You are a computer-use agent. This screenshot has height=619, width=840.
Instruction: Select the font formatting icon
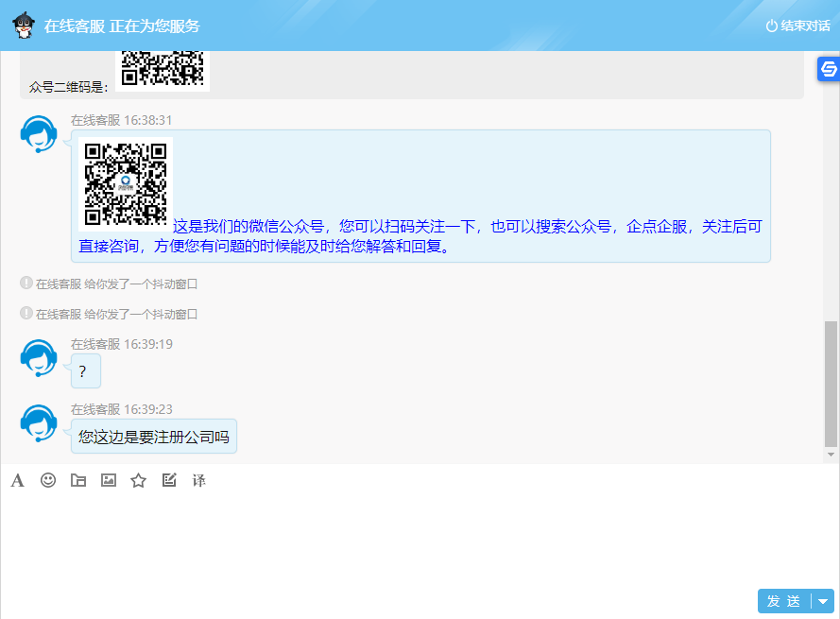pyautogui.click(x=17, y=480)
